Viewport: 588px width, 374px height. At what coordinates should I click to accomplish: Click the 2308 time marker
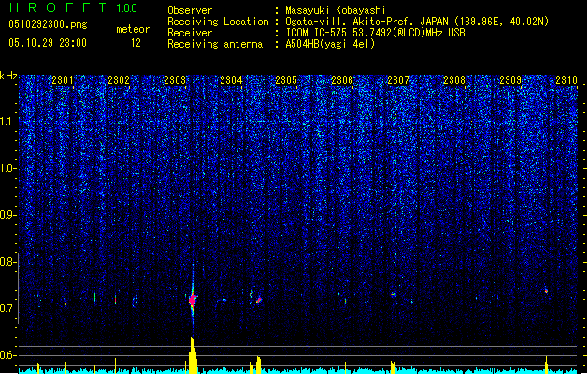pyautogui.click(x=454, y=80)
